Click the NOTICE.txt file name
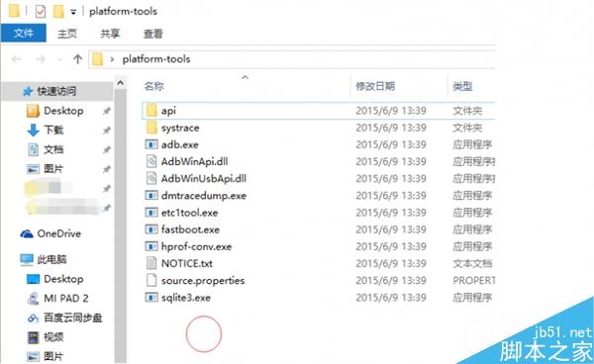594x364 pixels. coord(187,263)
